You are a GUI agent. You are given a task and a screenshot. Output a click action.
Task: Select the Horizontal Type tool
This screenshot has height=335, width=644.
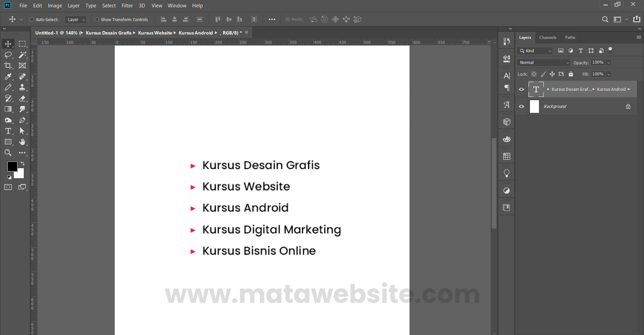coord(8,131)
